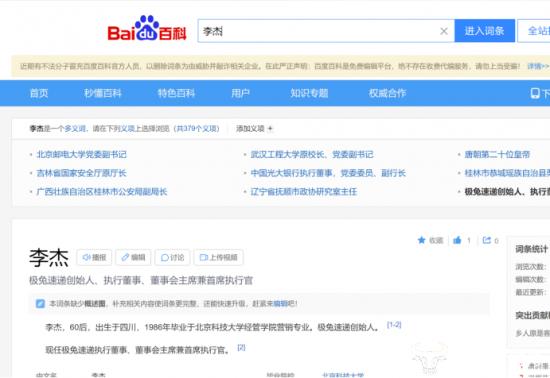Click the 上传视频 upload video button
The image size is (550, 378).
[x=219, y=257]
